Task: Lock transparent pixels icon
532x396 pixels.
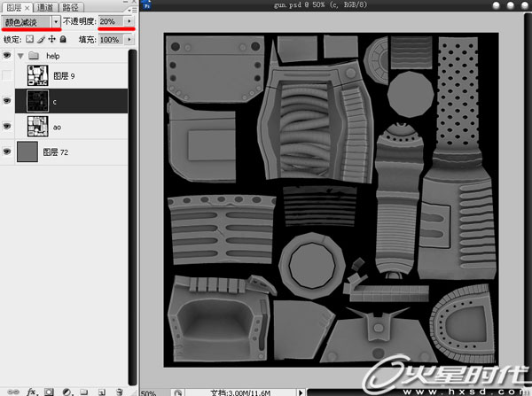Action: click(29, 39)
